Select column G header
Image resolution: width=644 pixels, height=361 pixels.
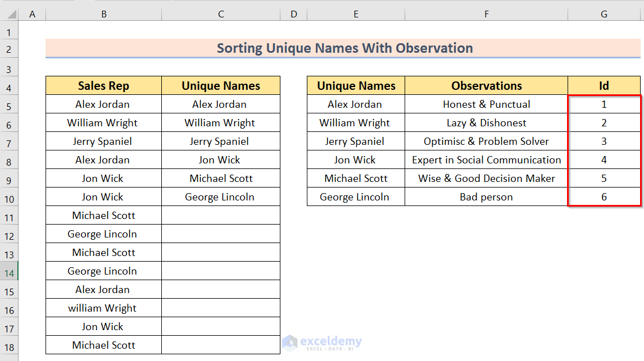click(604, 14)
